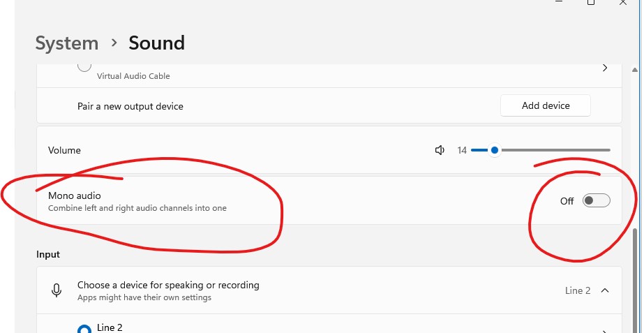The width and height of the screenshot is (644, 333).
Task: Close the Settings window
Action: tap(623, 3)
